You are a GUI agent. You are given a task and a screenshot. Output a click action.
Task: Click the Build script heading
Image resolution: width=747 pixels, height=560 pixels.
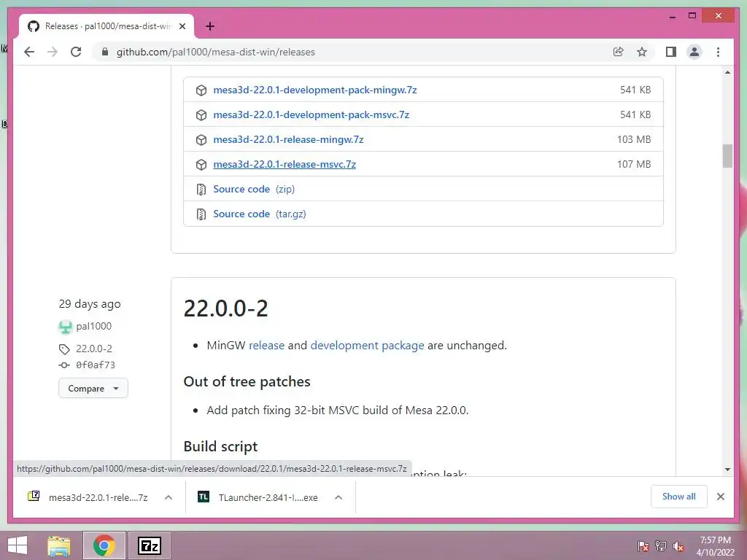click(x=220, y=446)
